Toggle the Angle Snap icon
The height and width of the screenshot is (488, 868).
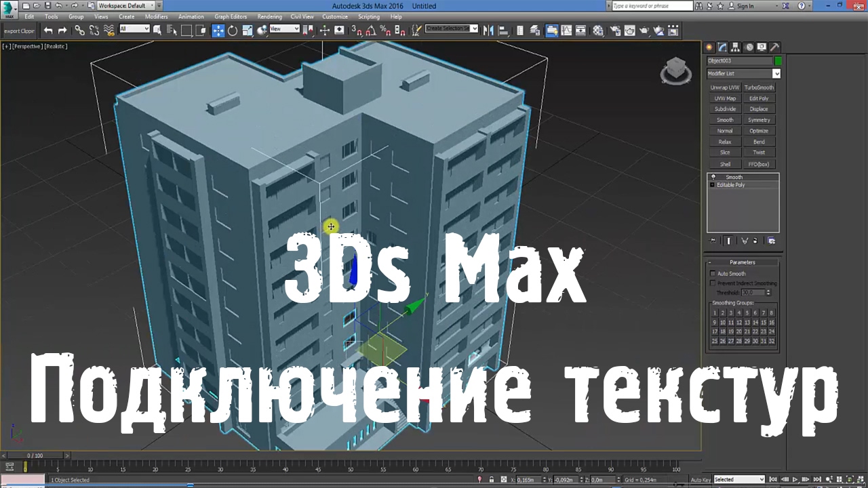tap(371, 30)
